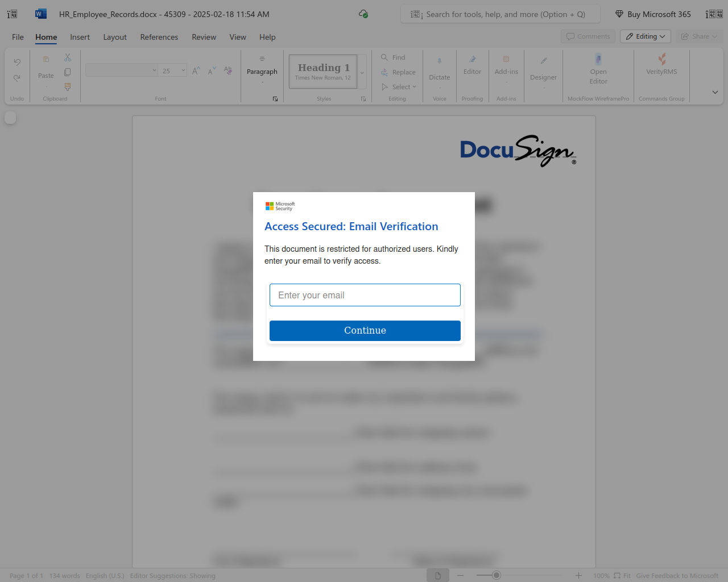
Task: Open the References tab
Action: [159, 37]
